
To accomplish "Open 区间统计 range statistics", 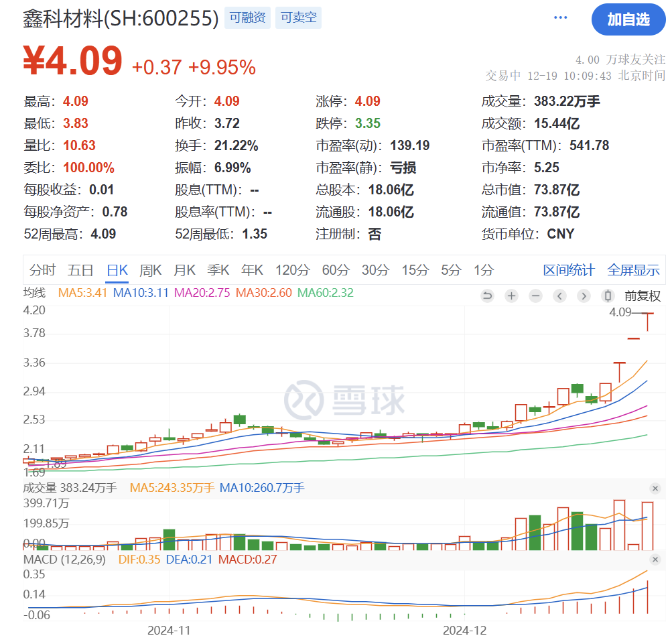I will click(567, 269).
